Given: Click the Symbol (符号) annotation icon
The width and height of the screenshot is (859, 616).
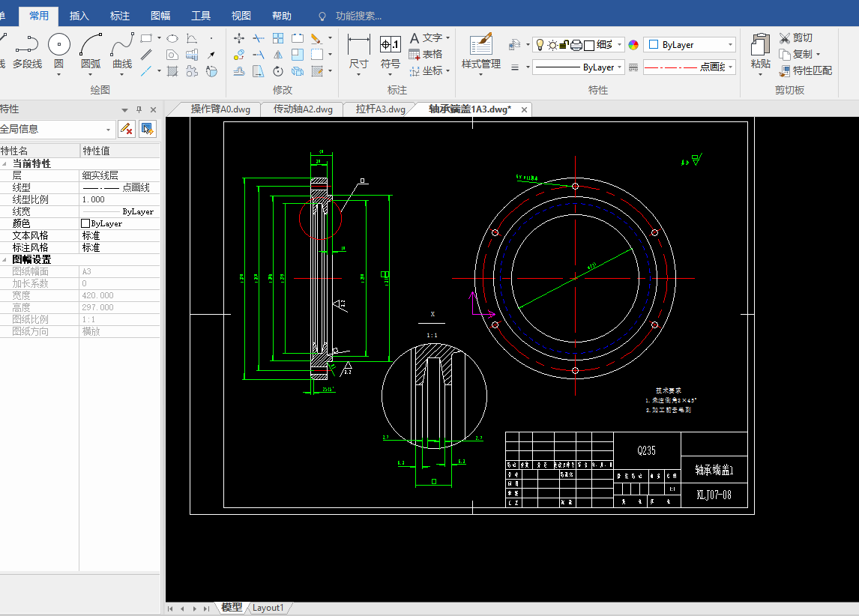Looking at the screenshot, I should pos(391,46).
